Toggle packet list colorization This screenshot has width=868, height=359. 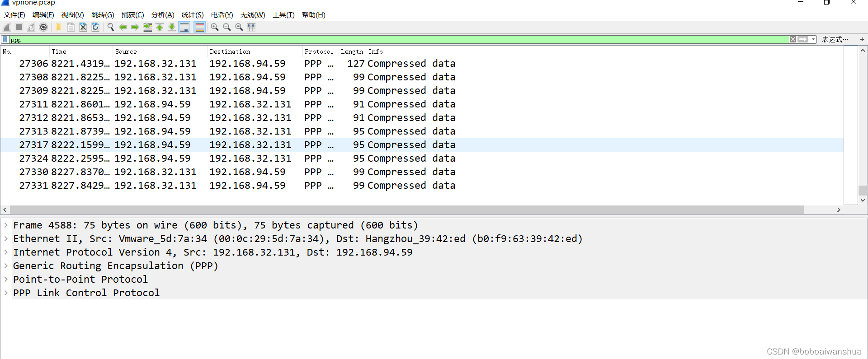click(199, 27)
